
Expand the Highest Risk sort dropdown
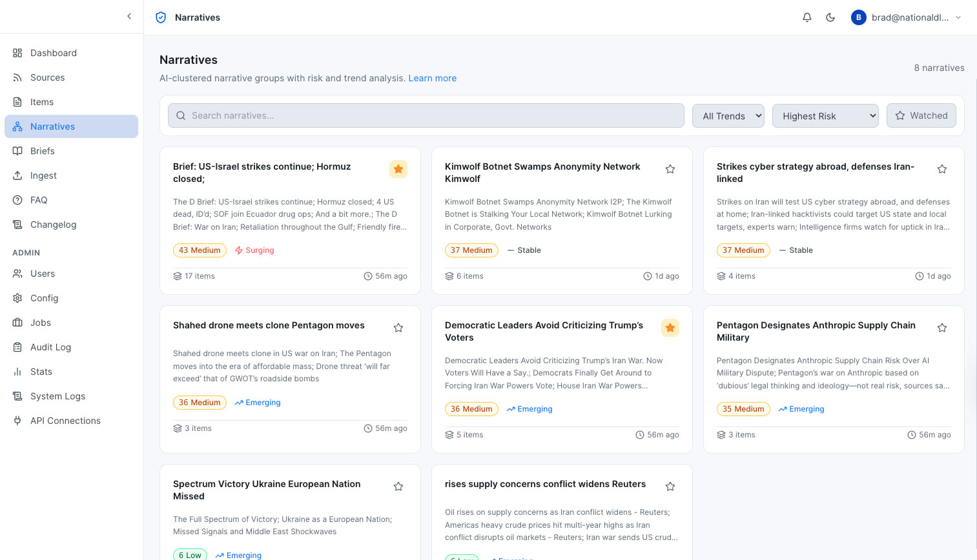(825, 116)
